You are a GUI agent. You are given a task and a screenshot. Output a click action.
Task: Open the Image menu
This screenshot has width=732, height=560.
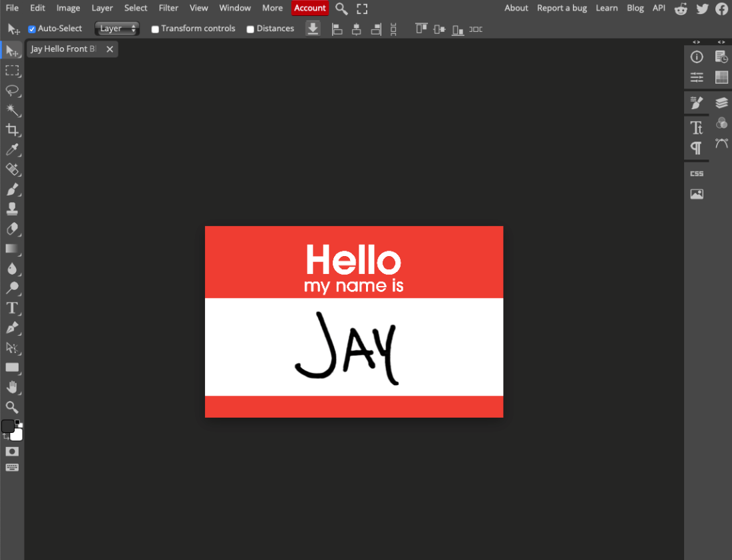(68, 8)
